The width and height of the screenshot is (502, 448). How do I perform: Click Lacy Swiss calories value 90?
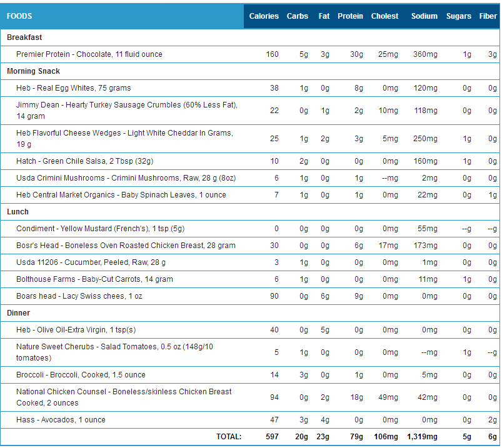(274, 296)
